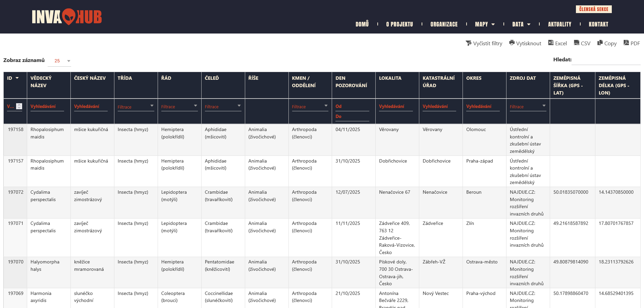This screenshot has height=308, width=644.
Task: Navigate to the KONTAKT page
Action: 598,24
